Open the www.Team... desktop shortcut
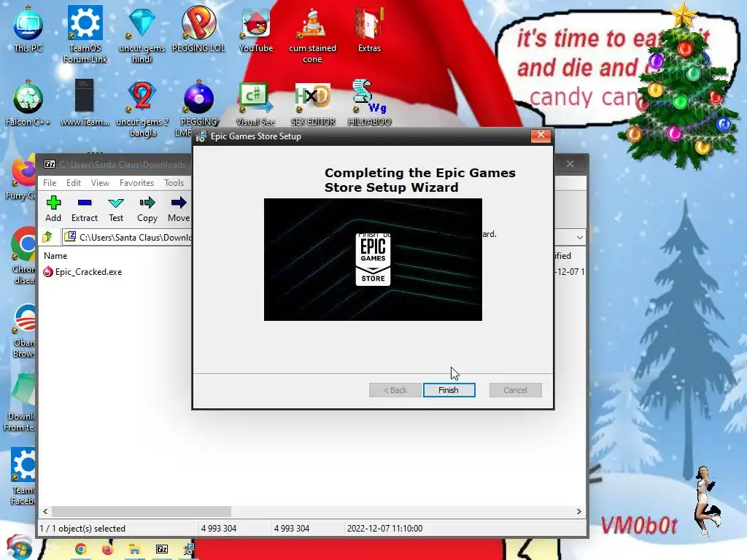 click(85, 103)
